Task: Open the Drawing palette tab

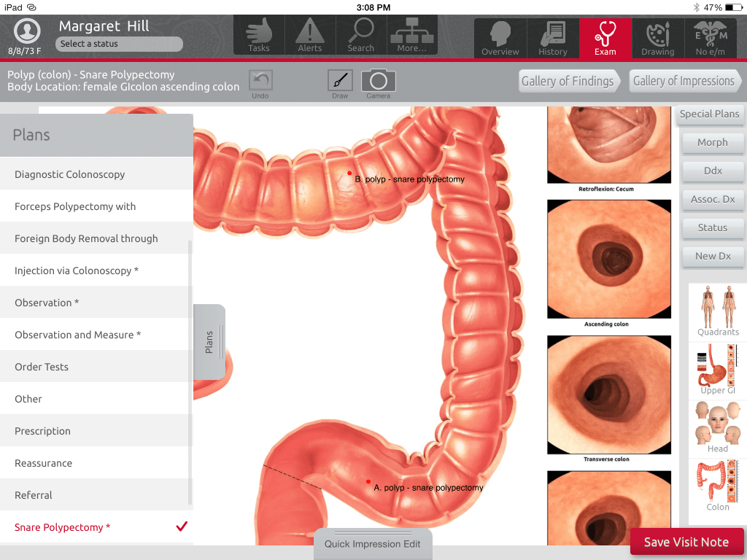Action: coord(658,38)
